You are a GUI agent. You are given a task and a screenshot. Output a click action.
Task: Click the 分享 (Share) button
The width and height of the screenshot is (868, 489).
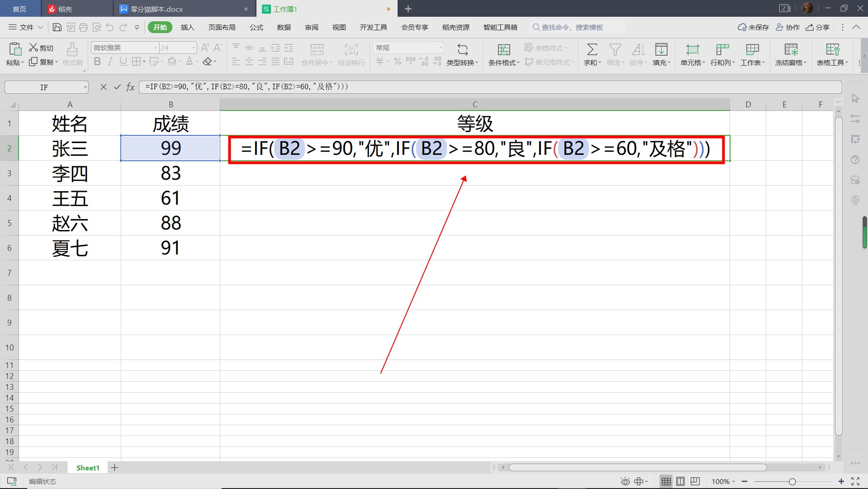(x=818, y=28)
